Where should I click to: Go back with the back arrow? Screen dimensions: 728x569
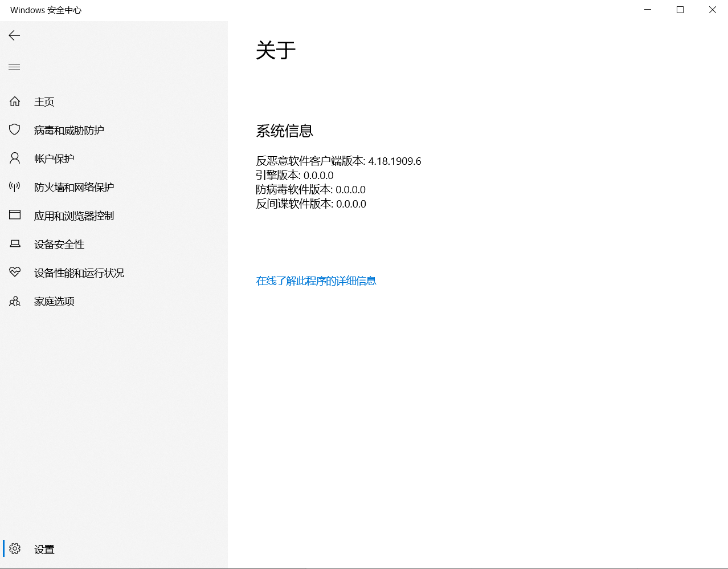14,35
